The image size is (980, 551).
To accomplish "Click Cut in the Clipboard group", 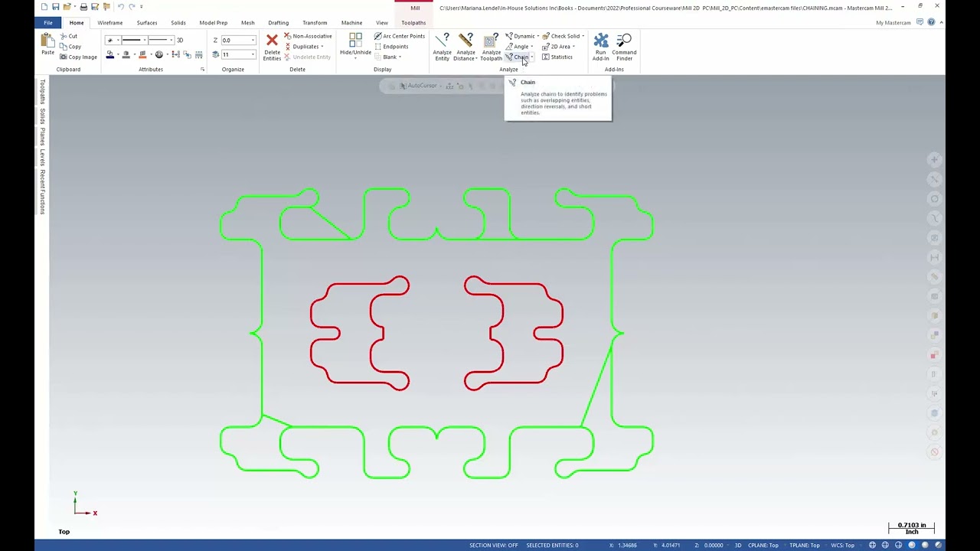I will [x=69, y=36].
